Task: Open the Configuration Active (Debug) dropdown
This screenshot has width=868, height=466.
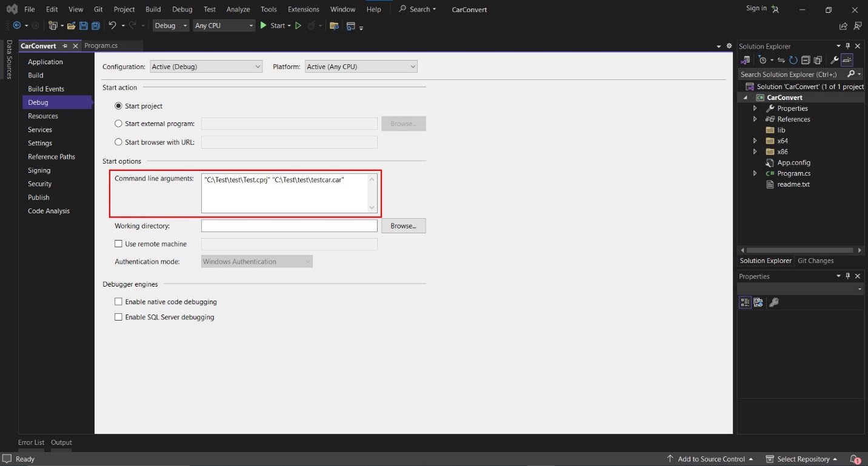Action: [206, 67]
